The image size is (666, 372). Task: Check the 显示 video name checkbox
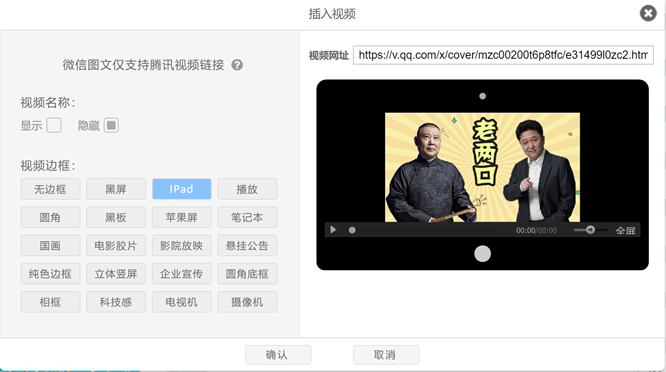(x=54, y=125)
